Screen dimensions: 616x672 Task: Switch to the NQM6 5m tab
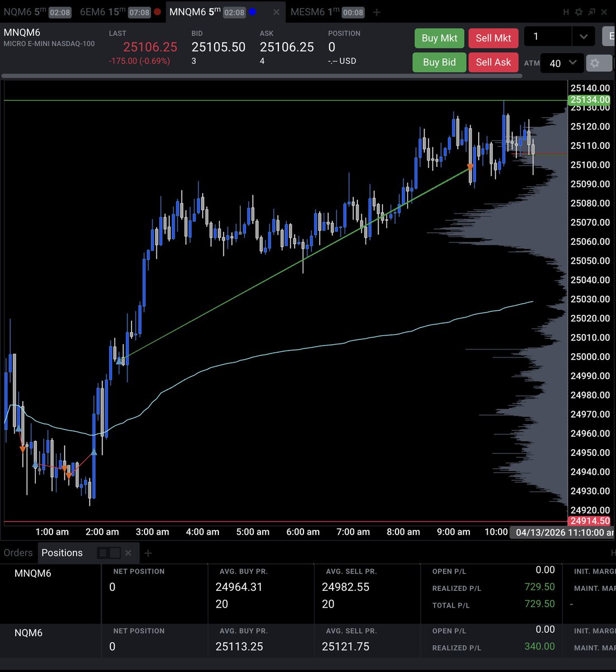coord(37,12)
